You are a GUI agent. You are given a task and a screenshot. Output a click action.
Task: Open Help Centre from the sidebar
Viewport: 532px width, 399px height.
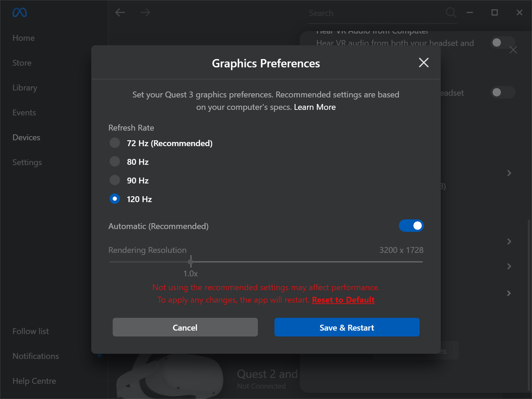34,381
